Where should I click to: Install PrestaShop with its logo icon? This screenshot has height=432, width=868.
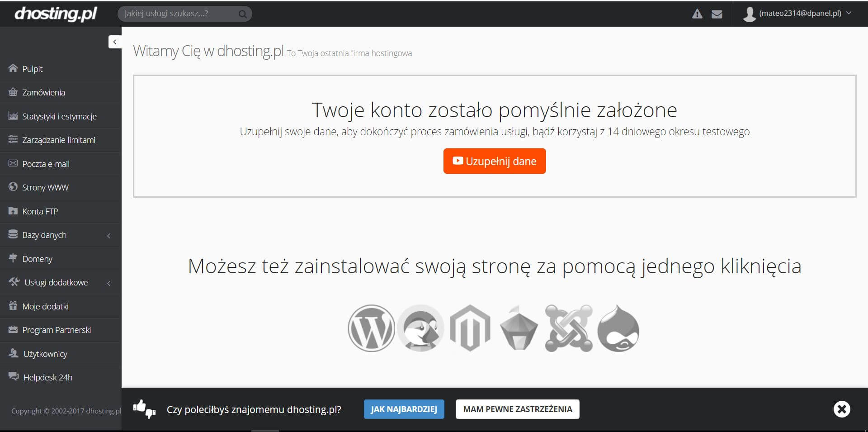[420, 328]
